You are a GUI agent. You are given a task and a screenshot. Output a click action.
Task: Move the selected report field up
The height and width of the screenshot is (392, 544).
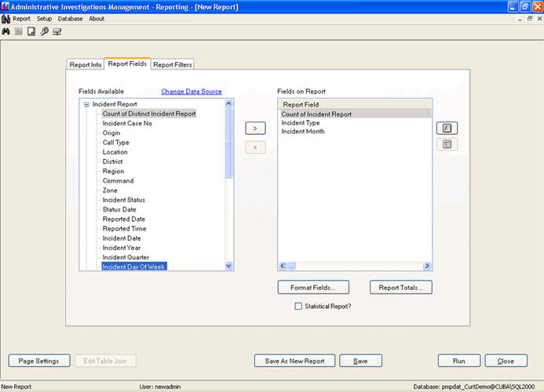447,128
